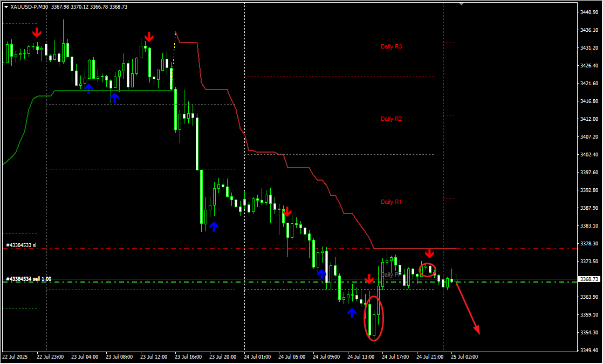Click the blue up arrow near 24 Jul 09:00
603x364 pixels.
point(322,274)
